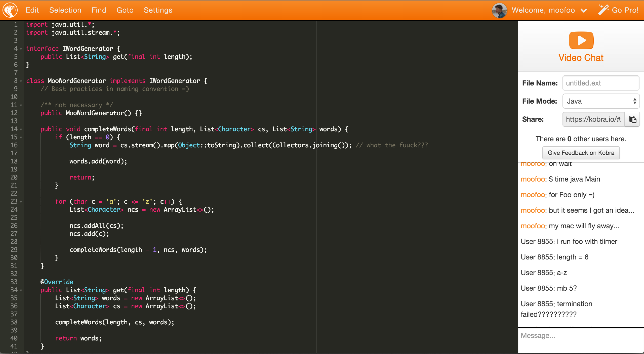Focus the chat Message input box
This screenshot has height=354, width=644.
[x=581, y=340]
